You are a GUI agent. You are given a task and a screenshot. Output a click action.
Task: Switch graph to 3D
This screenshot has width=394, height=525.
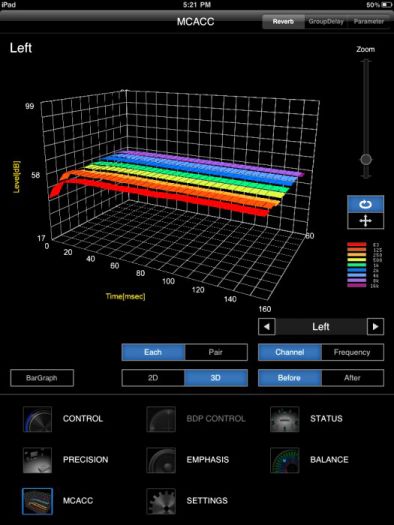[x=216, y=378]
